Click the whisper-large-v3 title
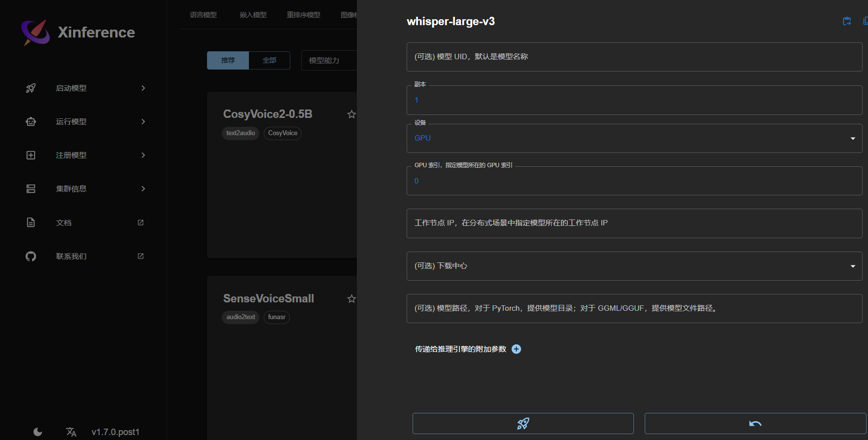 (451, 22)
